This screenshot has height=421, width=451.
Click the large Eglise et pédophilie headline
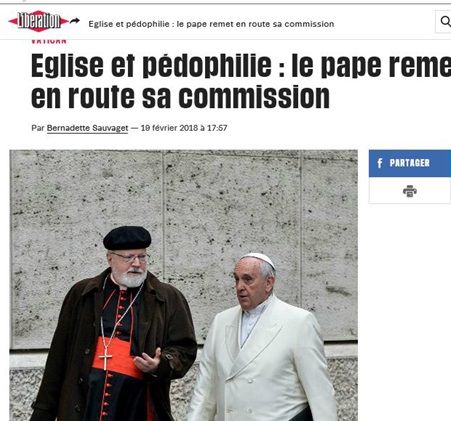click(x=241, y=81)
